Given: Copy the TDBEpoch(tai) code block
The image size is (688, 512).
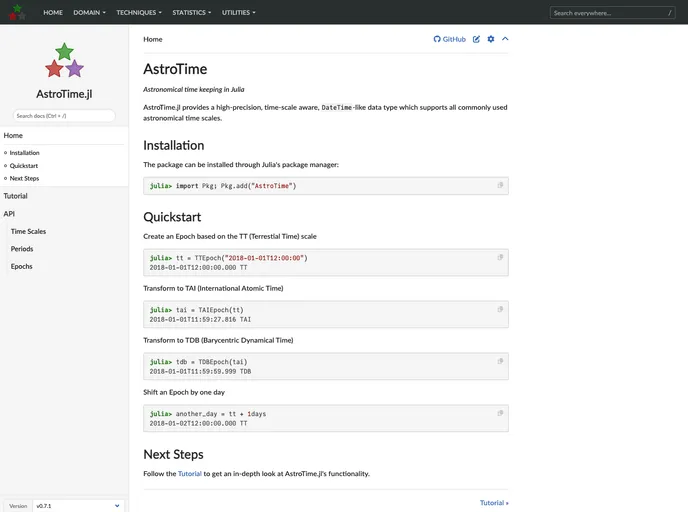Looking at the screenshot, I should [x=500, y=361].
